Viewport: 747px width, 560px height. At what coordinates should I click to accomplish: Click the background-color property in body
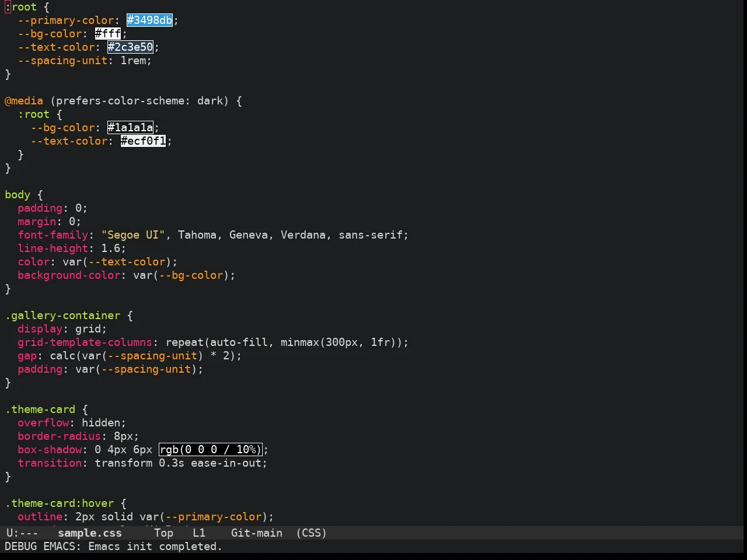click(x=69, y=275)
